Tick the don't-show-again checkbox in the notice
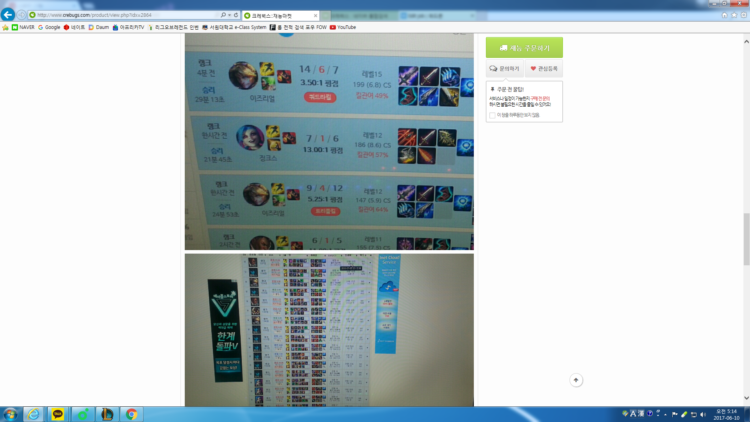Screen dimensions: 750x422 point(491,115)
